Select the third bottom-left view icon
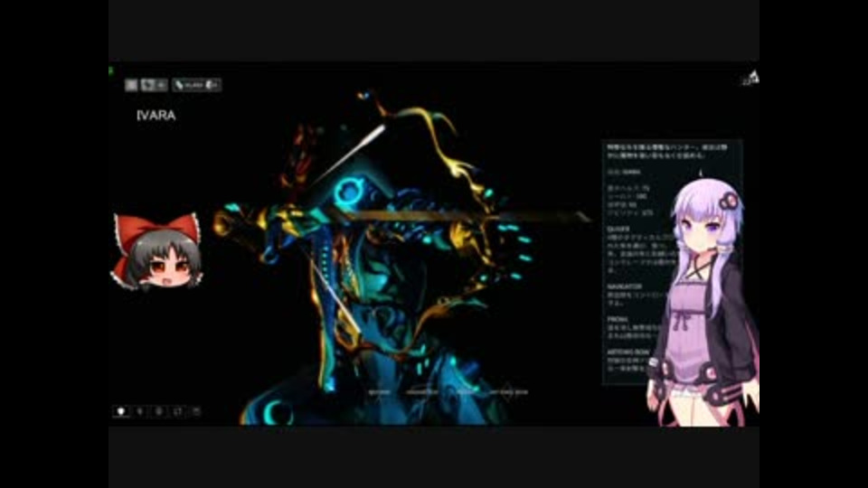 click(159, 411)
